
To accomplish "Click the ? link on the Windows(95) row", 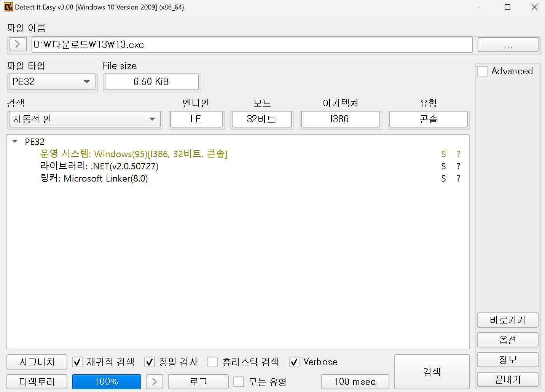I will click(x=458, y=154).
